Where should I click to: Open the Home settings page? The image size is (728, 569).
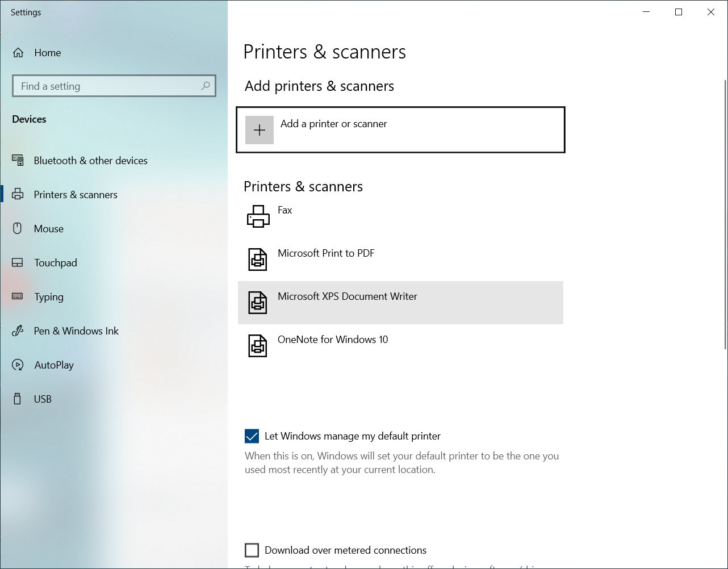(x=114, y=53)
